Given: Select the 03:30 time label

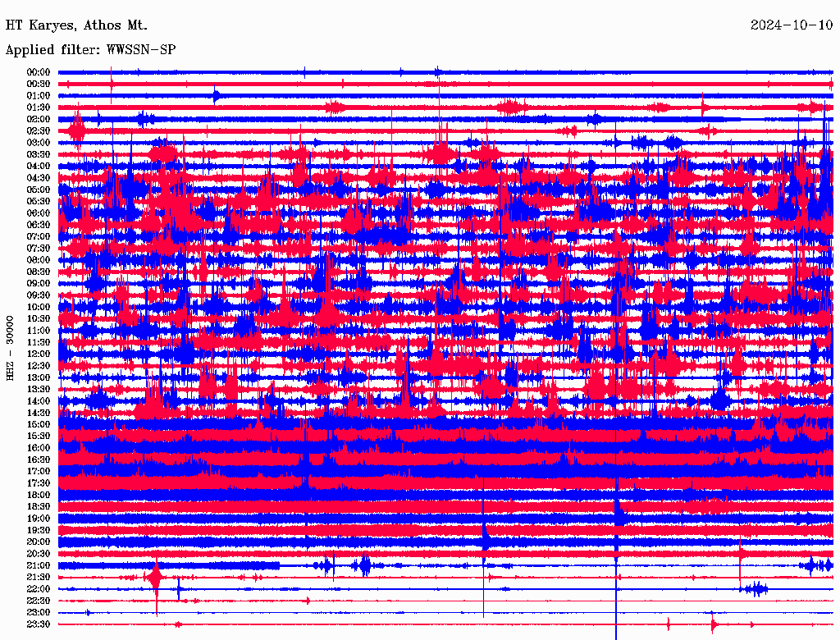Looking at the screenshot, I should [x=39, y=155].
